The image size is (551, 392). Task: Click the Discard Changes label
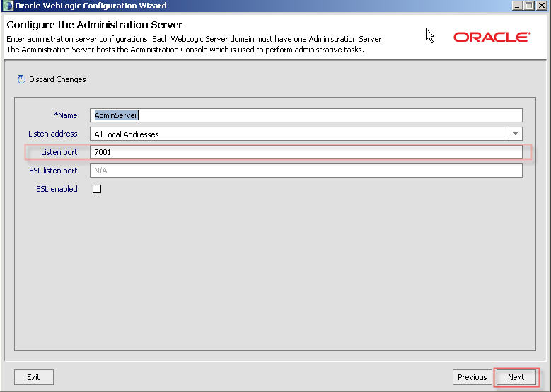coord(57,79)
